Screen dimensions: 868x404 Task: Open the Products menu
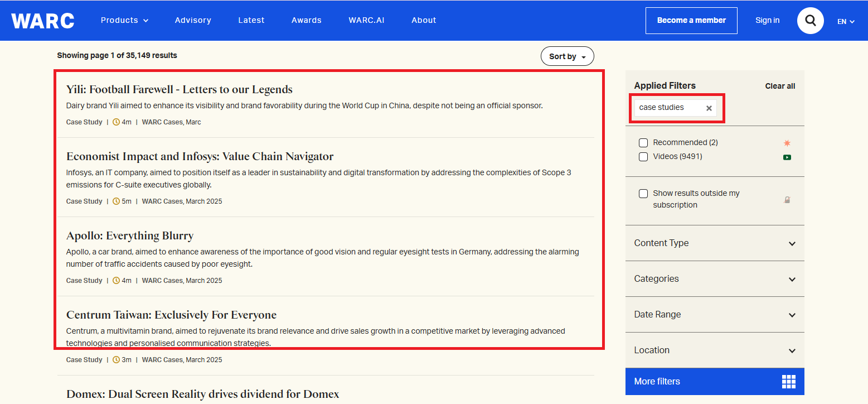(x=124, y=20)
